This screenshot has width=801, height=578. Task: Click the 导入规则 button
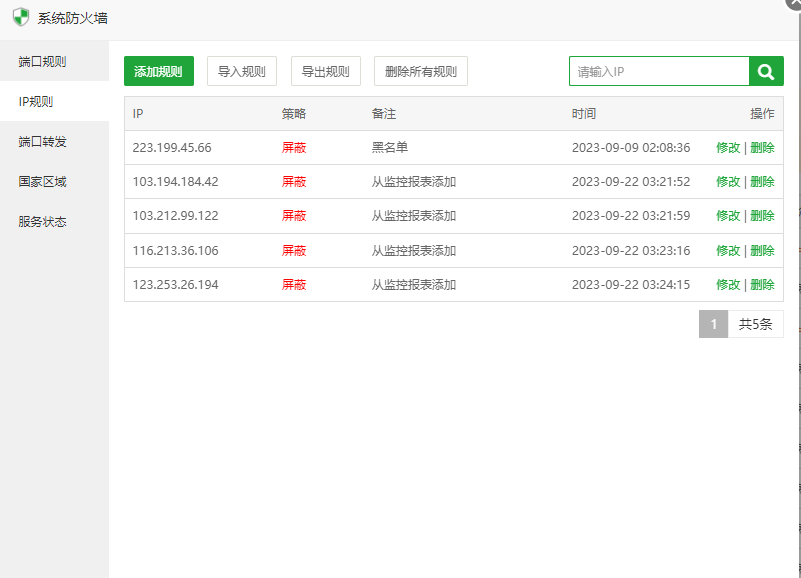point(242,71)
